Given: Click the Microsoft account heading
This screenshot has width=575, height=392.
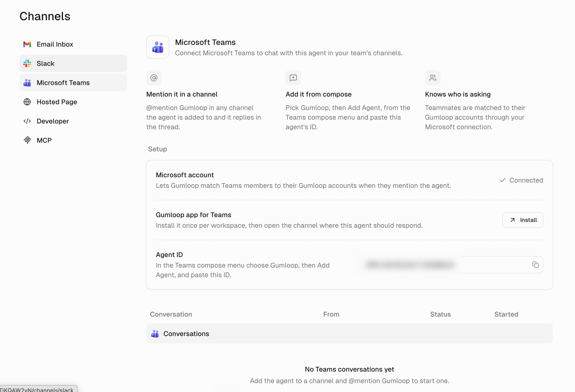Looking at the screenshot, I should click(185, 175).
